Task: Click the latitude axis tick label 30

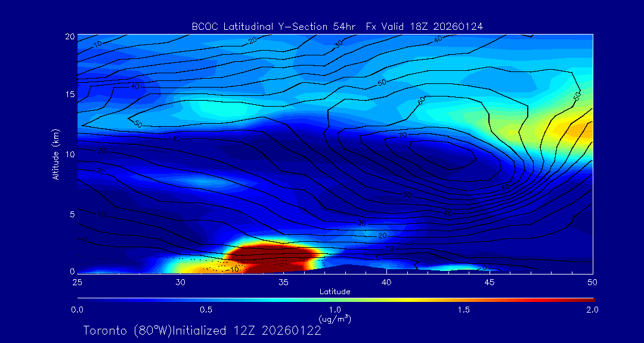Action: 180,283
